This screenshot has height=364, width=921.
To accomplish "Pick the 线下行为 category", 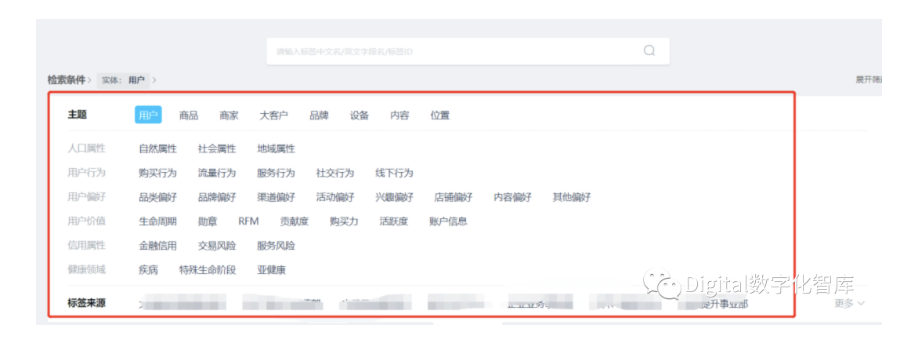I will click(394, 173).
